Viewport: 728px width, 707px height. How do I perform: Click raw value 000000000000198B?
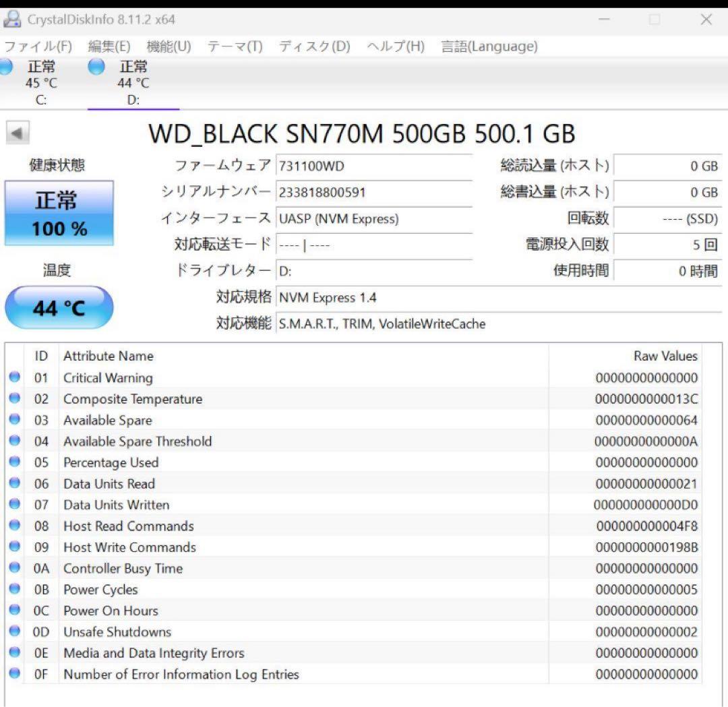pos(646,547)
